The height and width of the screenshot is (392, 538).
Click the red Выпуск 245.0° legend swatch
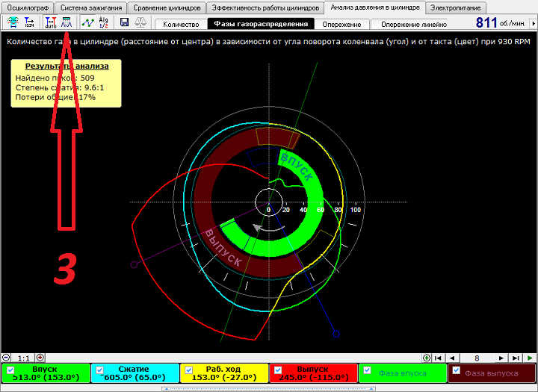click(314, 373)
